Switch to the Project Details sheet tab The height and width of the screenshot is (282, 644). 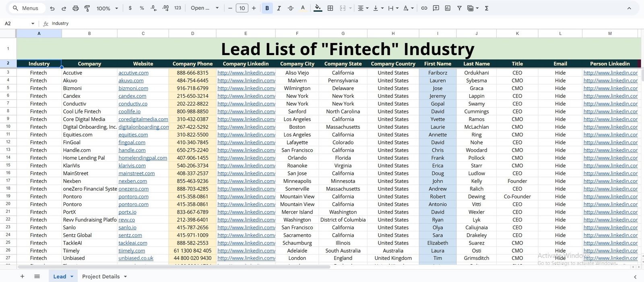[101, 276]
